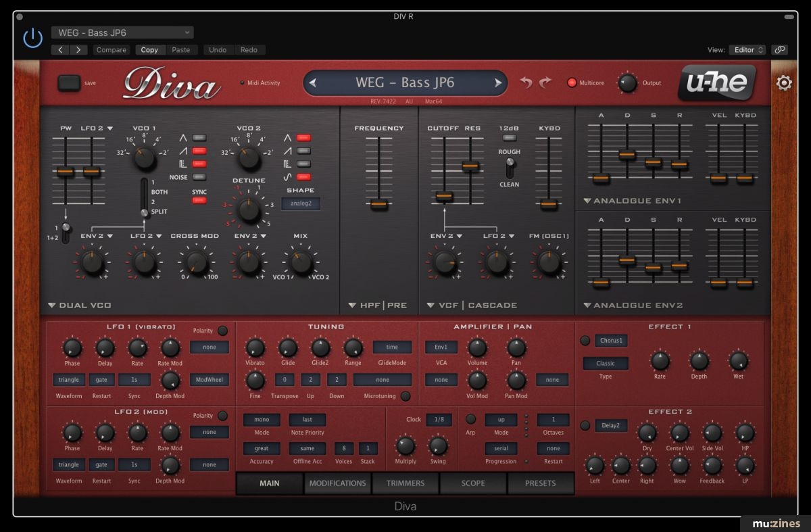811x532 pixels.
Task: Click the Effect 1 Wet knob
Action: pos(738,361)
